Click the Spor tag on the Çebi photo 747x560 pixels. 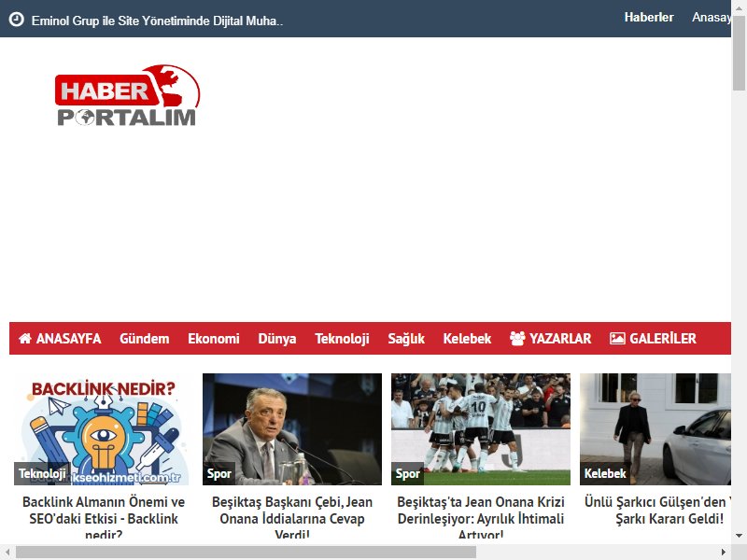pyautogui.click(x=218, y=473)
